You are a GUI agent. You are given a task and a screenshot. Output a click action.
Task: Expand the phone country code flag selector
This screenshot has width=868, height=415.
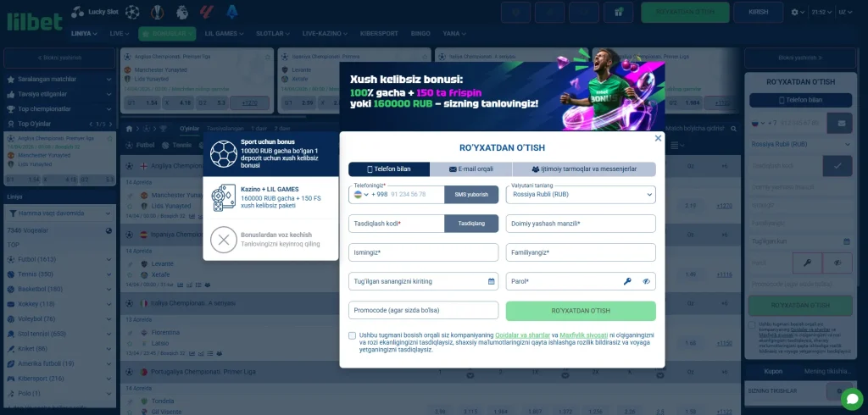(359, 195)
